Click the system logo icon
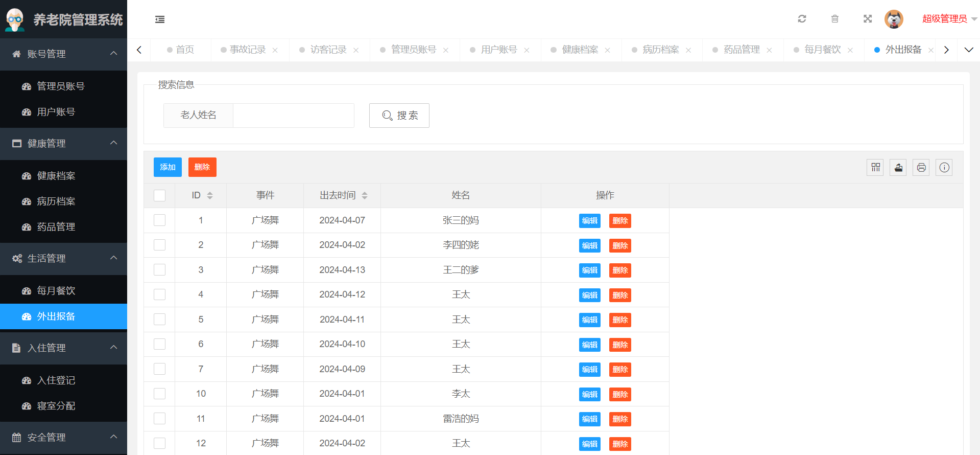Viewport: 980px width, 455px height. [15, 19]
